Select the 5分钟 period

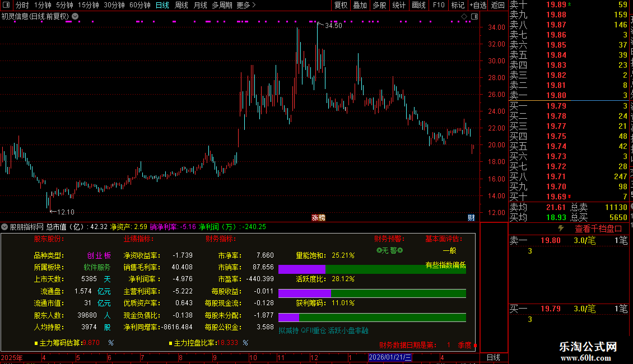click(64, 5)
